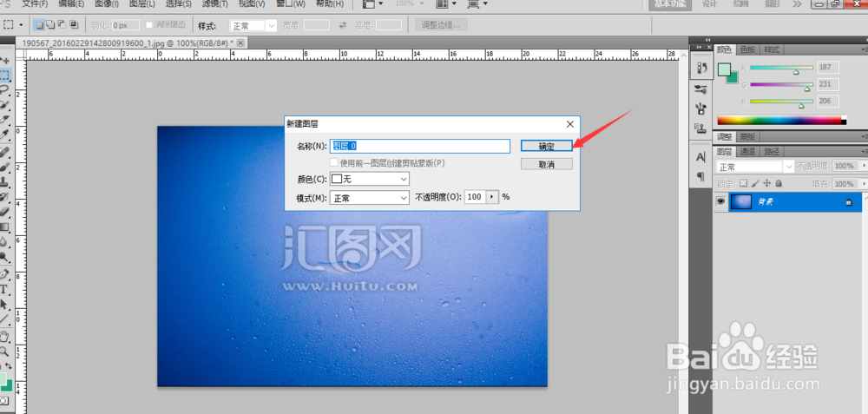Viewport: 868px width, 414px height.
Task: Click the 取消 button in dialog
Action: 546,164
